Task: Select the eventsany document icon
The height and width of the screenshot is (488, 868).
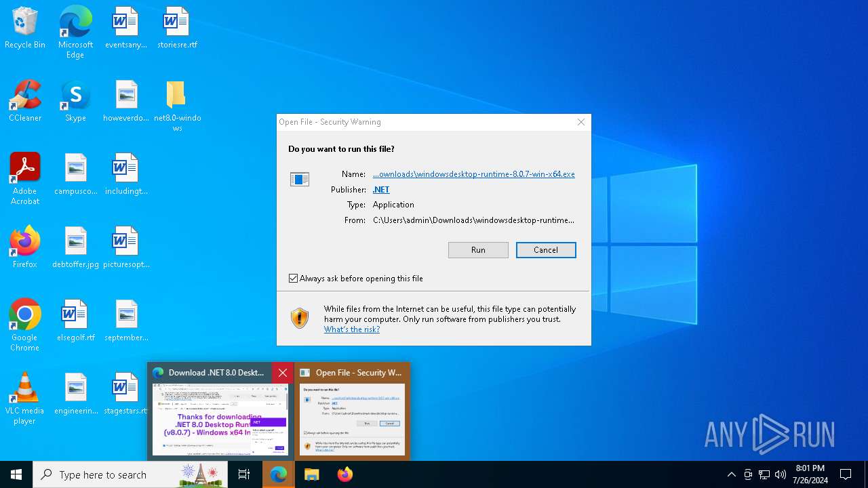Action: (x=126, y=28)
